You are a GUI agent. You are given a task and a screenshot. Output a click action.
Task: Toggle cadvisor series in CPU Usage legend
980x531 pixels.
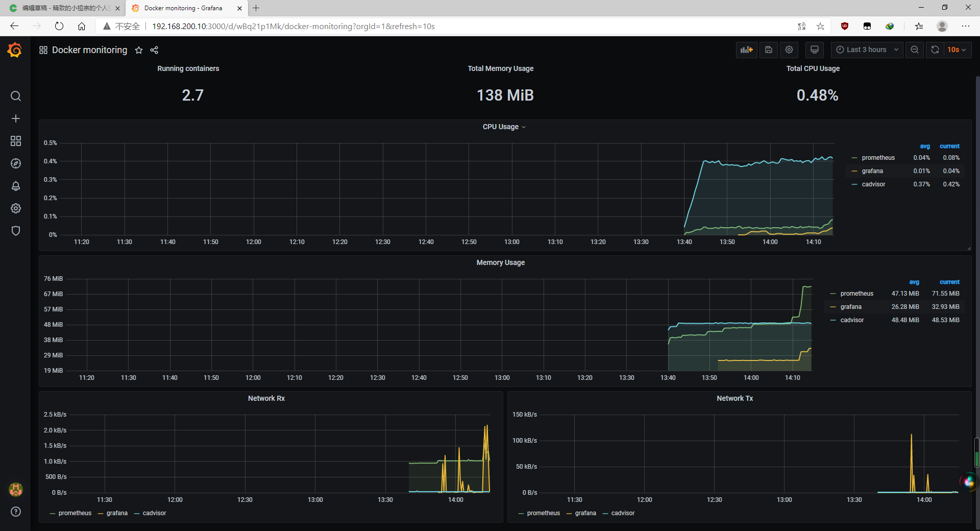[x=873, y=184]
